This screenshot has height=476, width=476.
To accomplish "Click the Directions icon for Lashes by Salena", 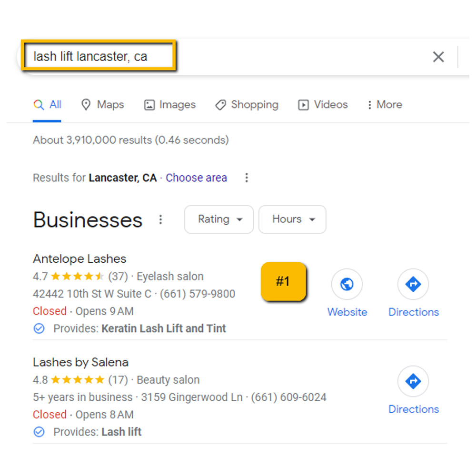I will coord(413,381).
